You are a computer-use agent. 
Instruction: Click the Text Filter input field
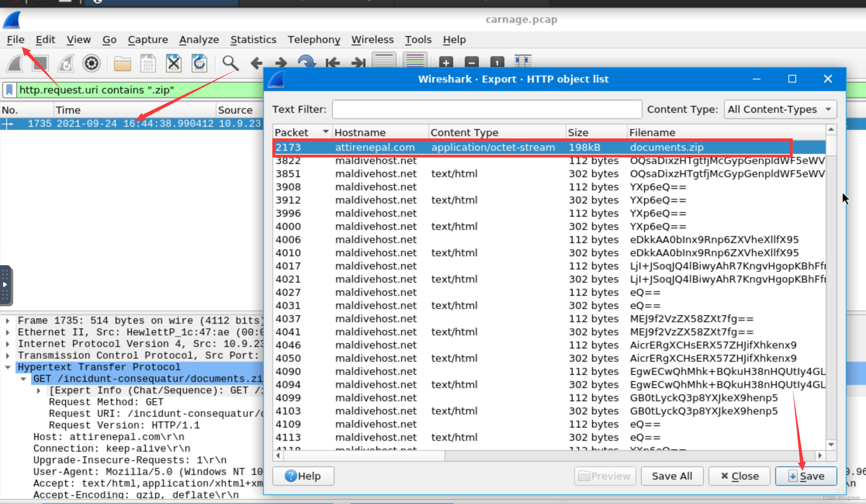pos(487,109)
